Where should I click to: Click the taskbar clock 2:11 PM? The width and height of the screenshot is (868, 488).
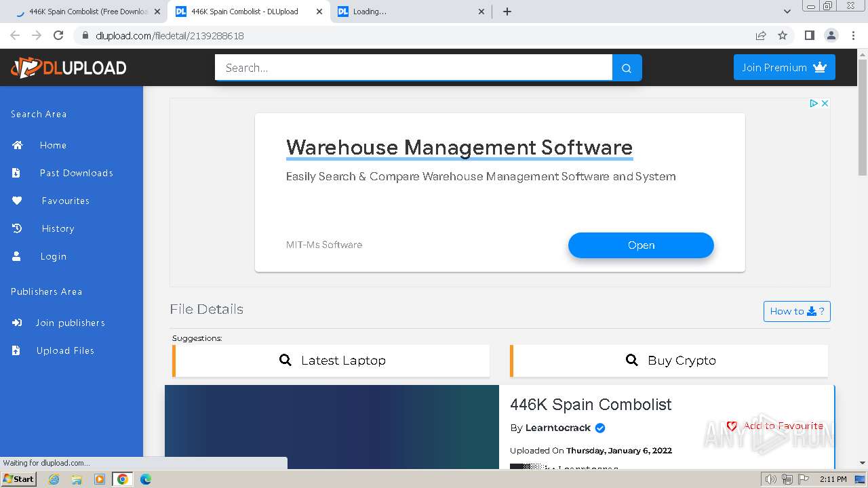coord(833,479)
